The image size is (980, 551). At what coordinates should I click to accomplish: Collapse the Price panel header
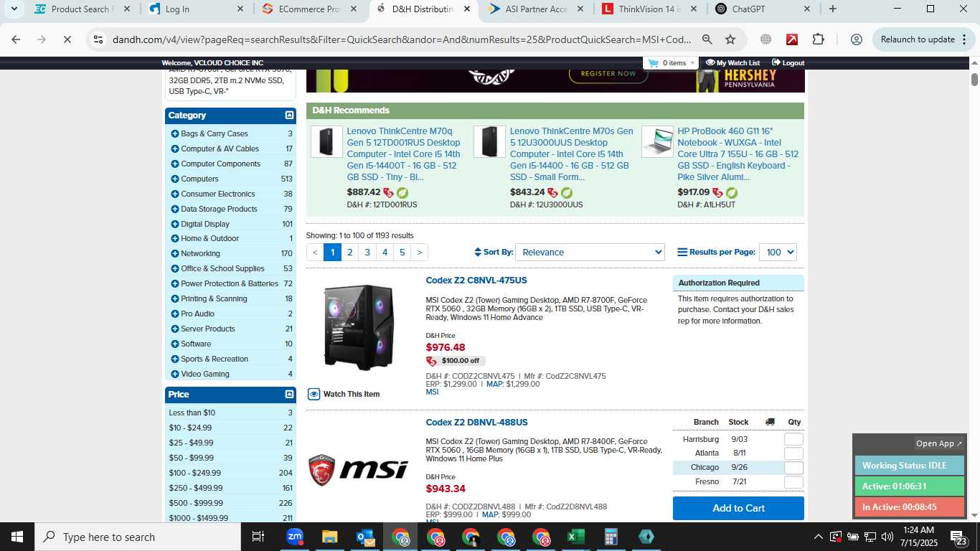(x=289, y=395)
